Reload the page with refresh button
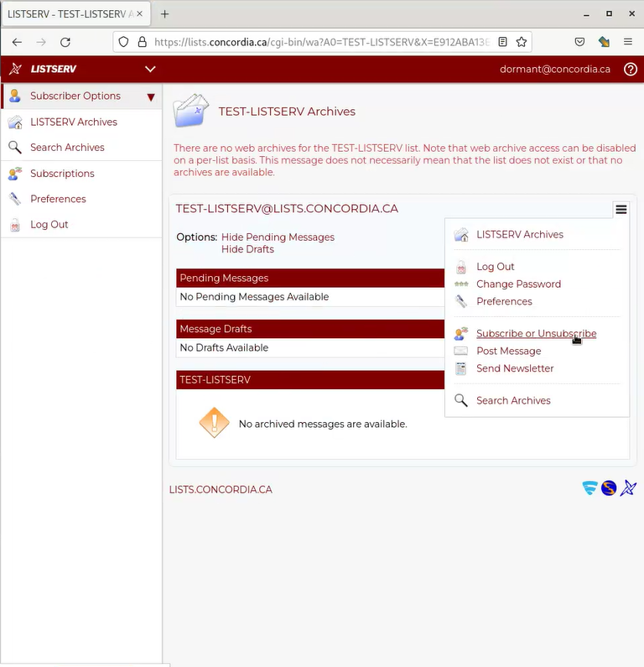This screenshot has width=644, height=667. (x=65, y=42)
